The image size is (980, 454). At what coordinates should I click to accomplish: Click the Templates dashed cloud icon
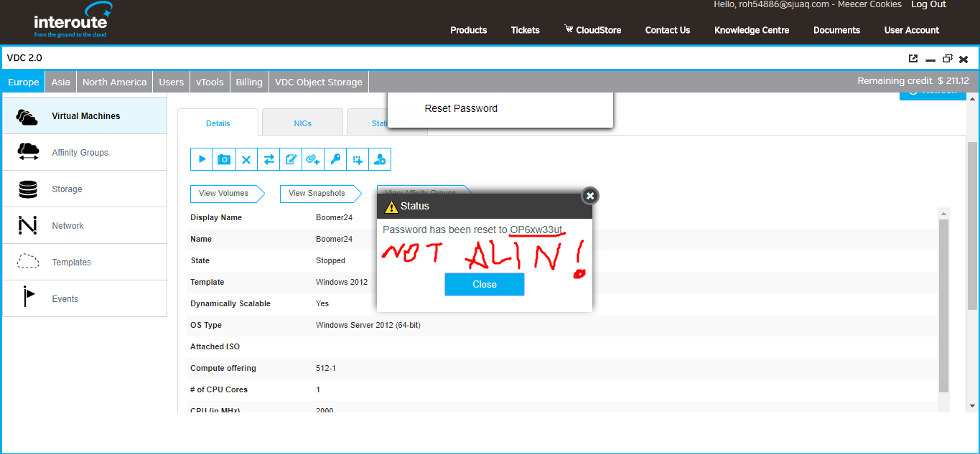(x=27, y=262)
